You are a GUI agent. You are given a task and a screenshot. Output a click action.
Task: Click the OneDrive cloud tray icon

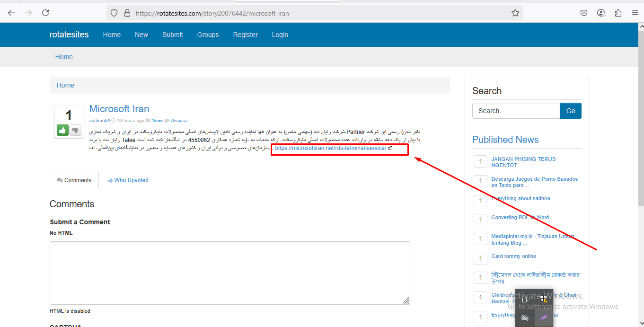tap(524, 318)
